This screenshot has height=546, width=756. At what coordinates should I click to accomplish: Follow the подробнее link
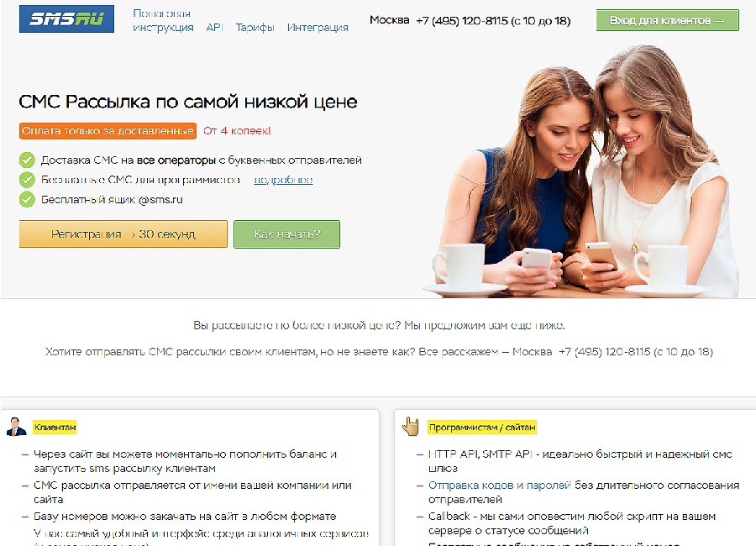coord(283,180)
